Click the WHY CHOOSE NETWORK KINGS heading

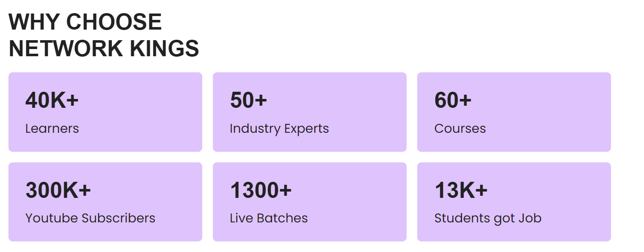coord(104,35)
